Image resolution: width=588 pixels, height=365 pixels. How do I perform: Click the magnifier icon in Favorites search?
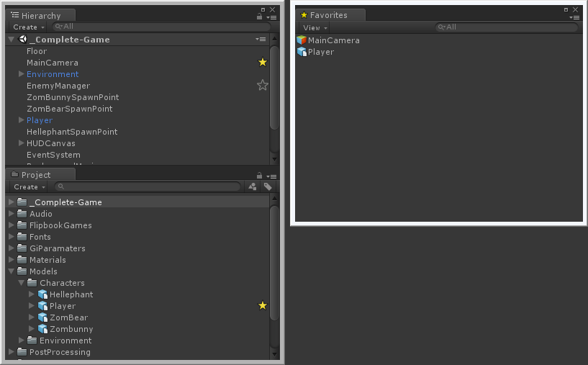(441, 27)
